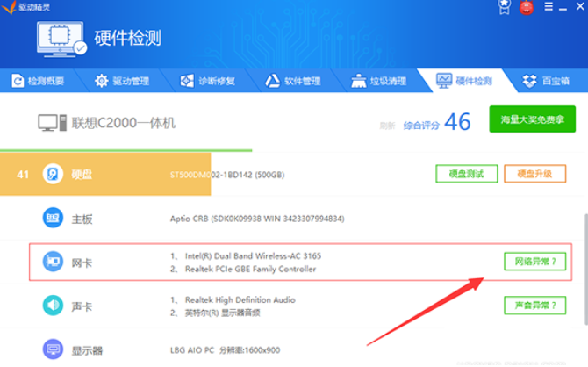Viewport: 588px width, 367px height.
Task: Click Intel(R) Dual Band Wireless-AC 3165 entry
Action: pos(253,255)
